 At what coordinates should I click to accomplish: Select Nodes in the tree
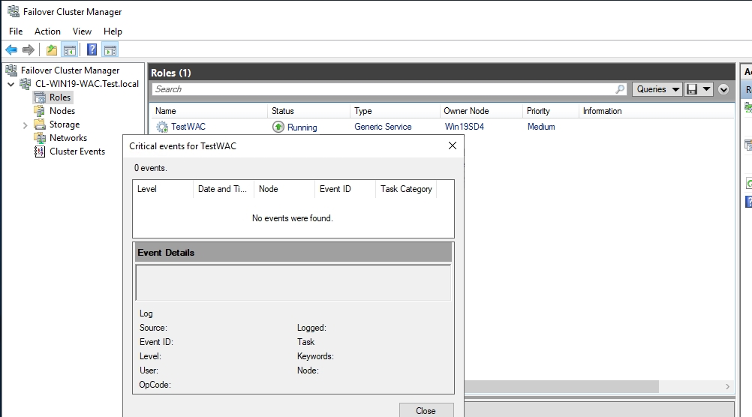62,111
